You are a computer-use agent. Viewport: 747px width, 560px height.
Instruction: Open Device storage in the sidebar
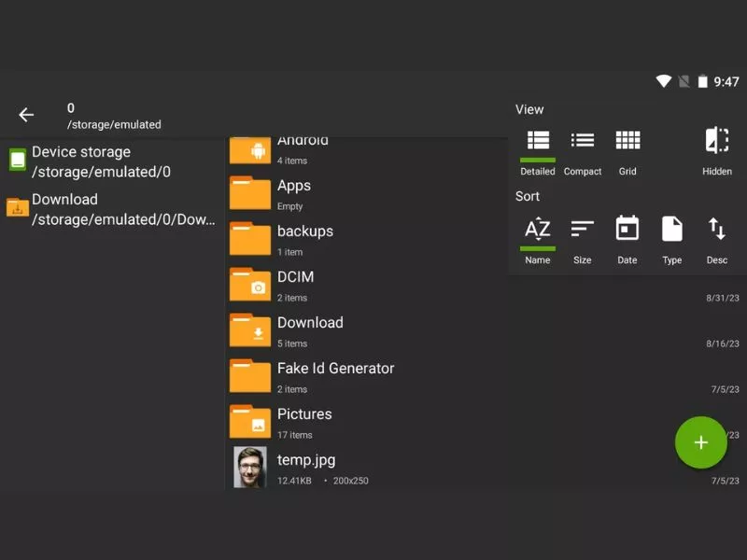pos(112,161)
